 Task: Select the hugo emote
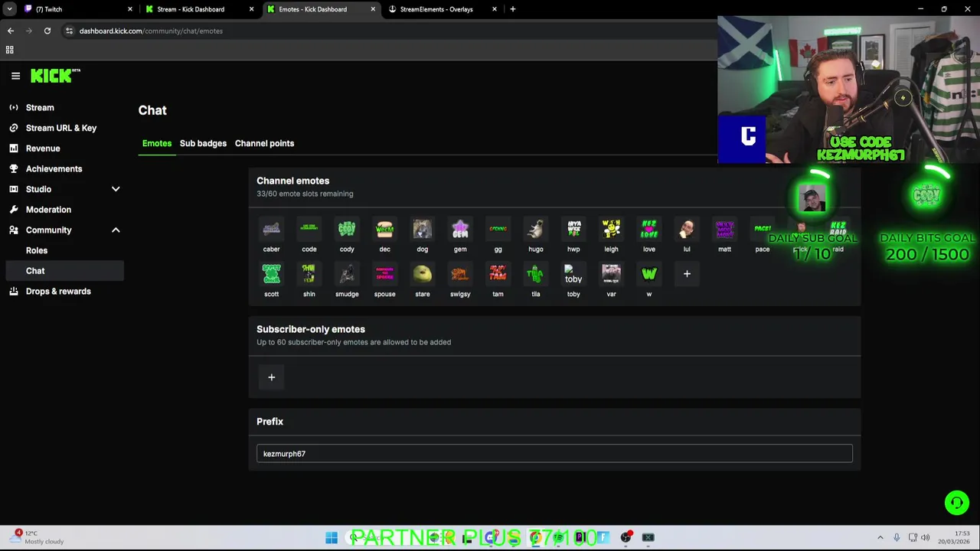click(x=536, y=229)
